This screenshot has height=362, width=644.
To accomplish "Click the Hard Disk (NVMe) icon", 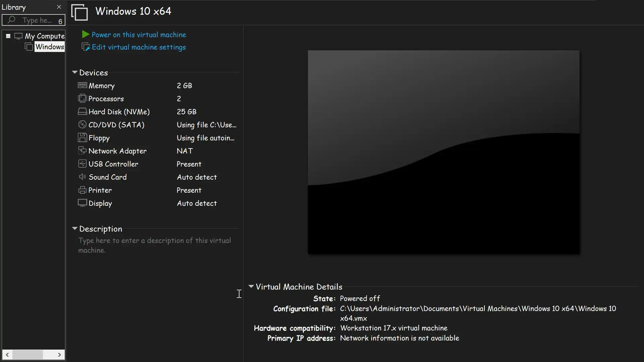I will (82, 112).
